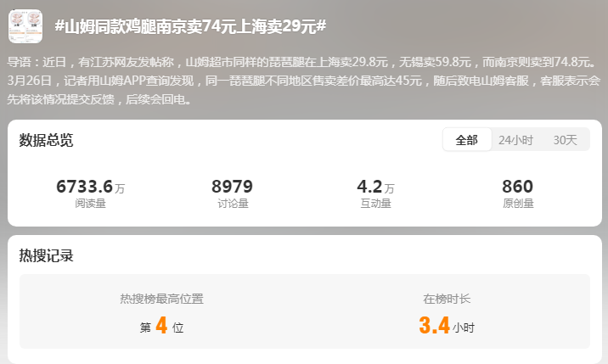608x364 pixels.
Task: Click the 讨论量 label
Action: pos(233,204)
